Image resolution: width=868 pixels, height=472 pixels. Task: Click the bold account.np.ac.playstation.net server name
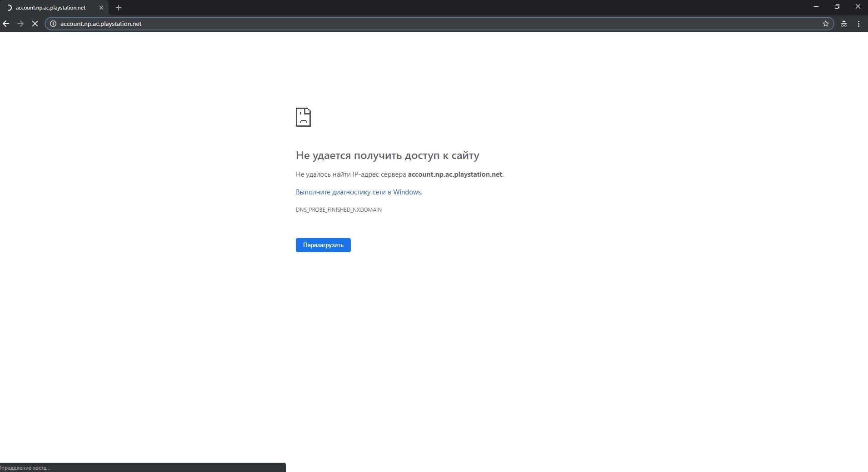pos(455,174)
